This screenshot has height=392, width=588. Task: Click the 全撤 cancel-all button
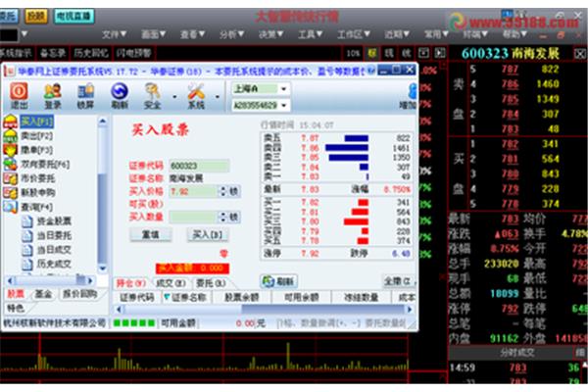398,281
